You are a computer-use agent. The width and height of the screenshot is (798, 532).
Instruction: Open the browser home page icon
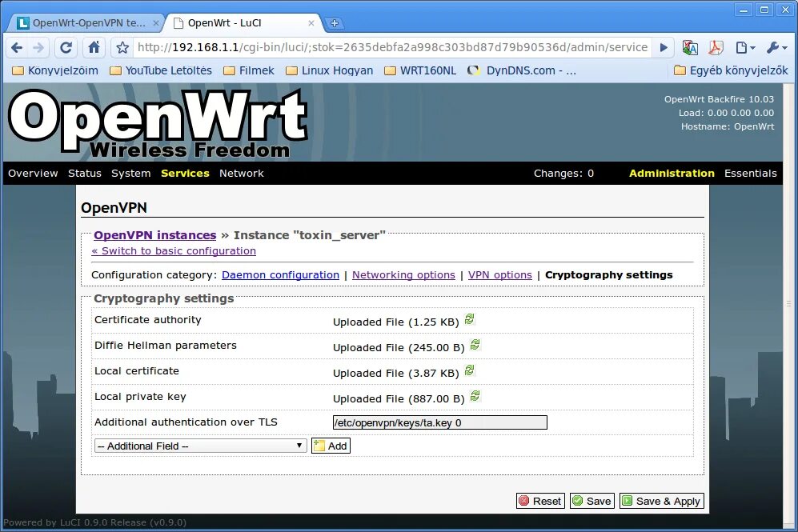(94, 47)
